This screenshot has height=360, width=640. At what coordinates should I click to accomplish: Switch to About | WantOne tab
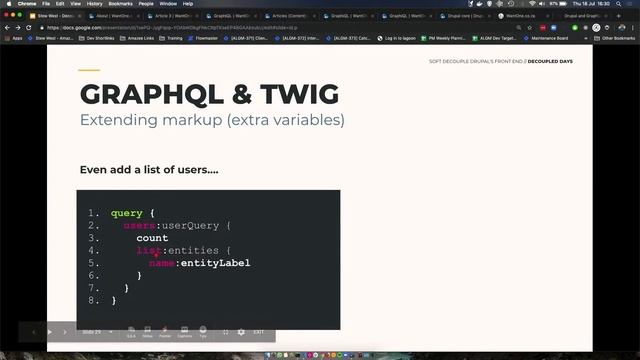(113, 16)
